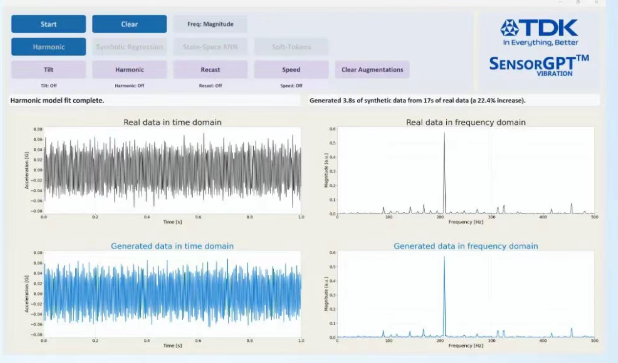618x363 pixels.
Task: Toggle the purple Harmonic augmentation button
Action: click(129, 70)
